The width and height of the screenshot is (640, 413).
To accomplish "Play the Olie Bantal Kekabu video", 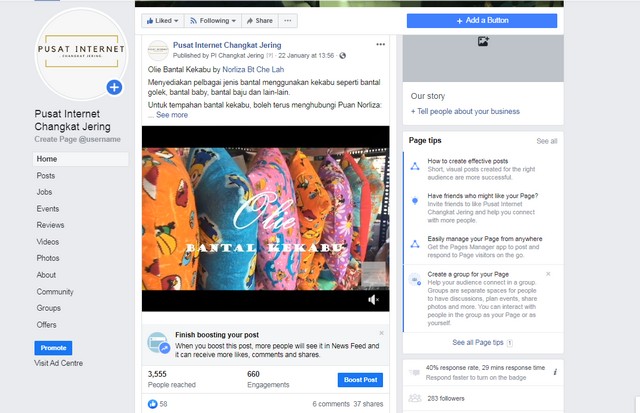I will (x=263, y=217).
